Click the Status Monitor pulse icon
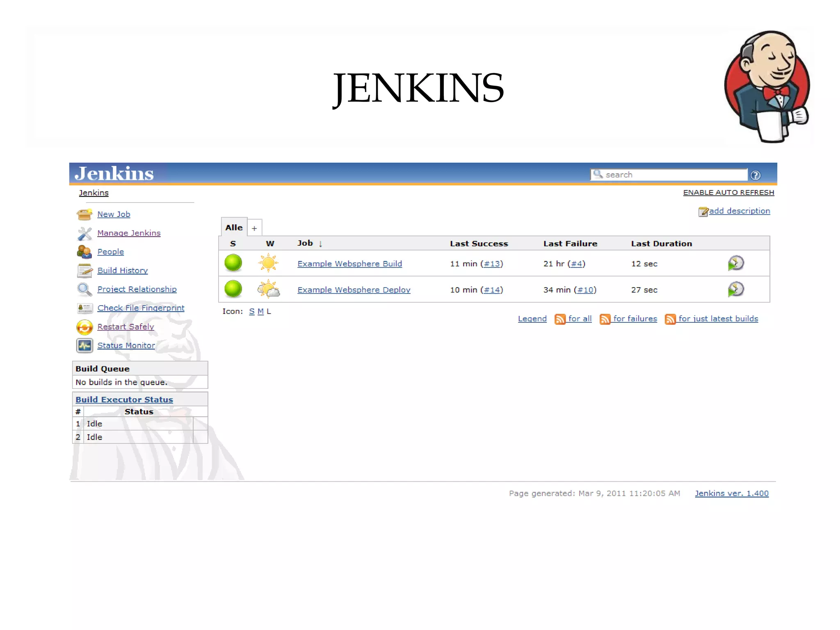 [84, 346]
